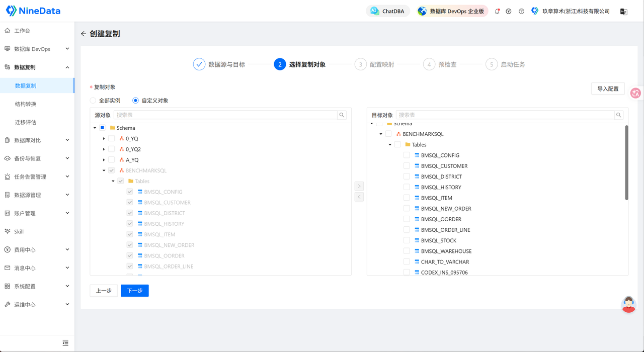
Task: Click the 运维中心 wrench icon
Action: click(x=7, y=304)
